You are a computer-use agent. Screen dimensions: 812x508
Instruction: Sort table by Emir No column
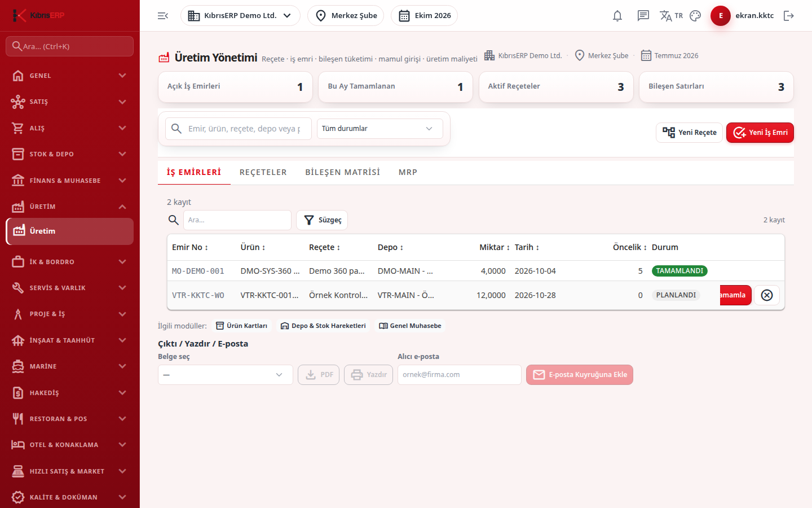point(190,247)
